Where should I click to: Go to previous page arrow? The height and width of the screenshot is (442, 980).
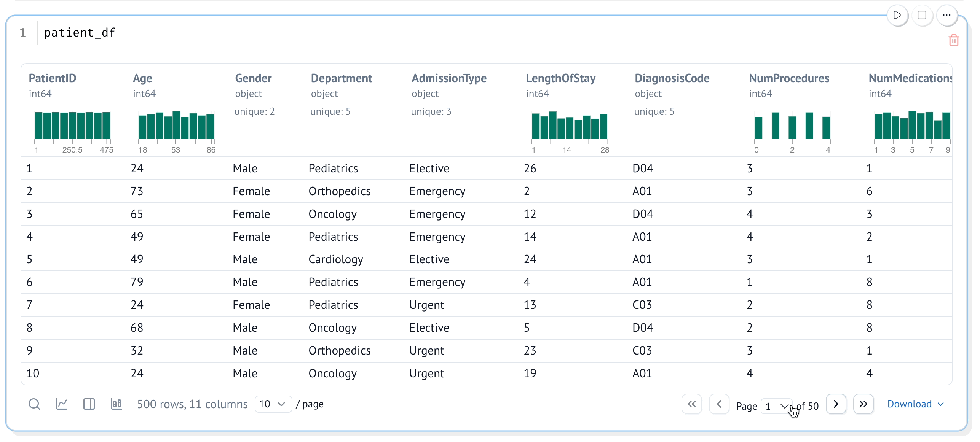coord(719,404)
